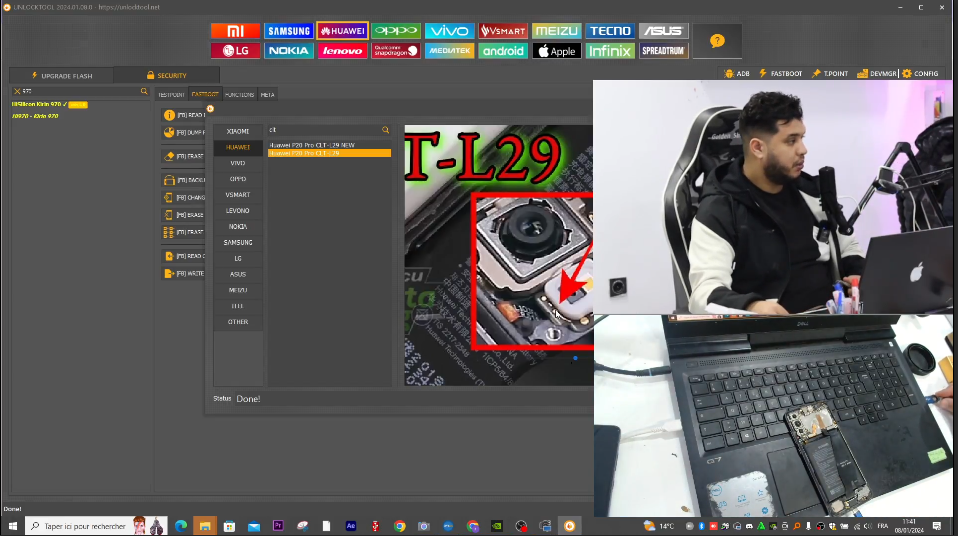Image resolution: width=958 pixels, height=536 pixels.
Task: Open File Explorer from the taskbar
Action: (x=205, y=526)
